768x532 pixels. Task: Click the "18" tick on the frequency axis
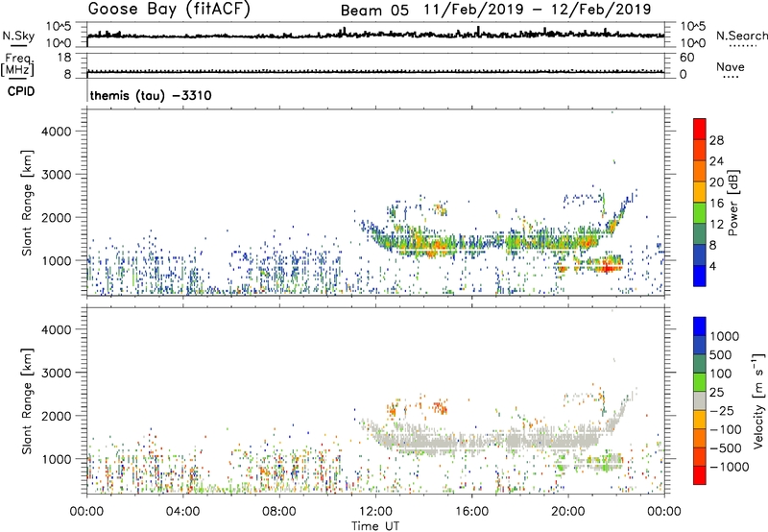(64, 58)
